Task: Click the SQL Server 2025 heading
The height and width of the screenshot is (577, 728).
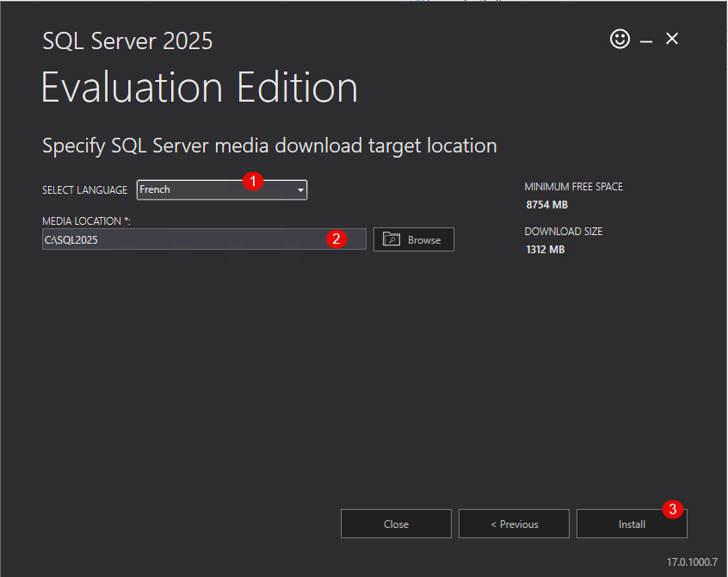Action: pyautogui.click(x=127, y=40)
